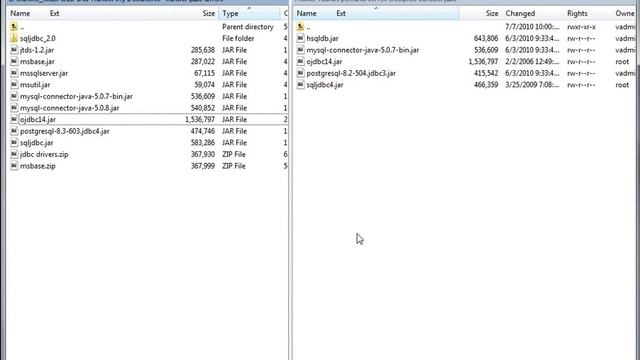Click 'ZIP File' type for msbase.zip

(234, 166)
